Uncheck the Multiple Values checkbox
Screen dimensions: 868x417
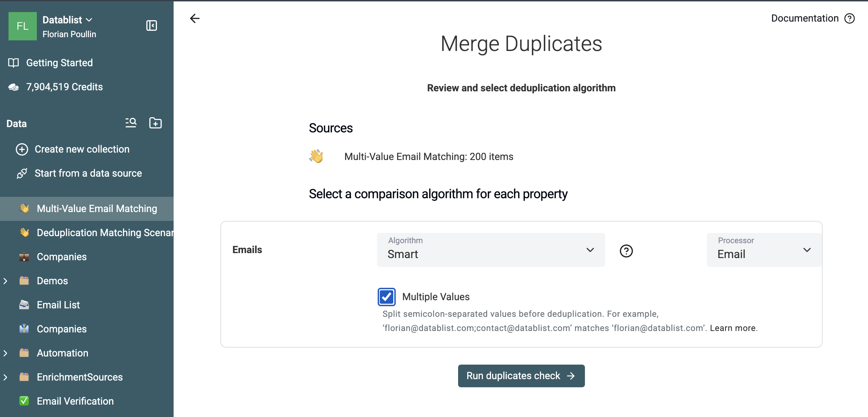tap(386, 297)
